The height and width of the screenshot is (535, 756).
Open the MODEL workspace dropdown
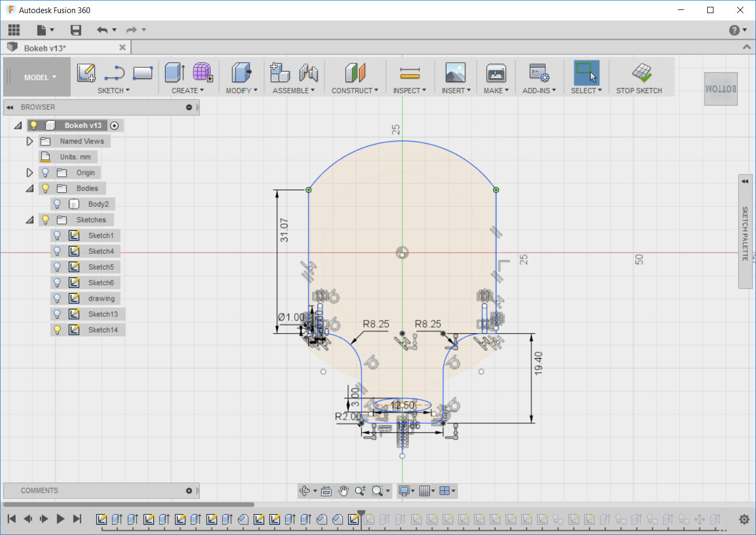(x=39, y=78)
